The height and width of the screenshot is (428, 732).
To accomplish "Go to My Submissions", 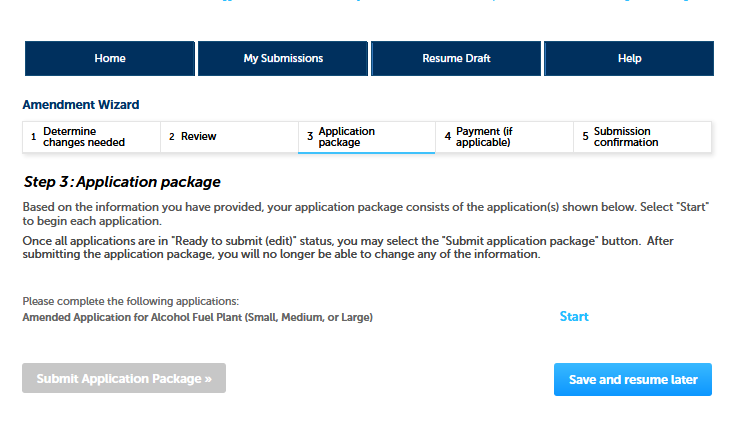I will click(283, 59).
